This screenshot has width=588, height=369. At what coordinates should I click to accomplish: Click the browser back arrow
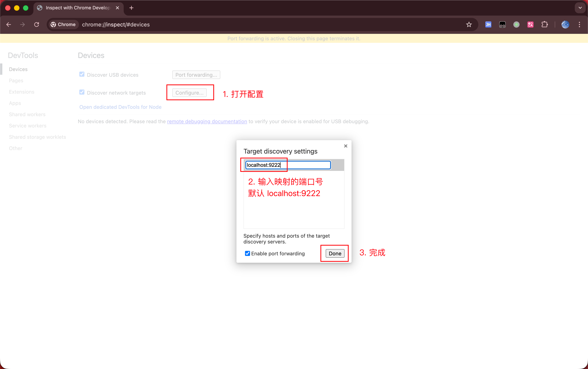point(9,24)
